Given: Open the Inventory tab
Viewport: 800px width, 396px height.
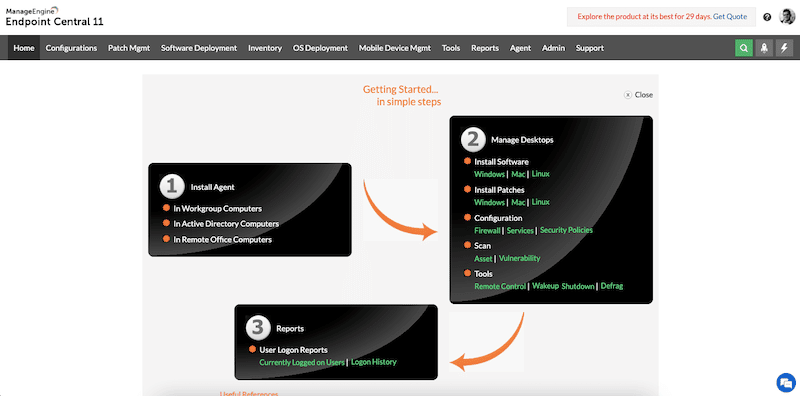Looking at the screenshot, I should [x=265, y=48].
